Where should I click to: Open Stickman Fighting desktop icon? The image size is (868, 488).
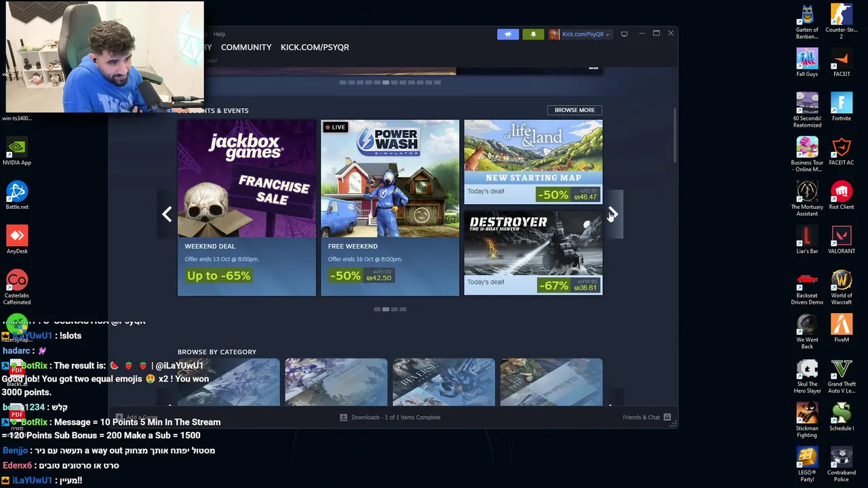pyautogui.click(x=807, y=420)
